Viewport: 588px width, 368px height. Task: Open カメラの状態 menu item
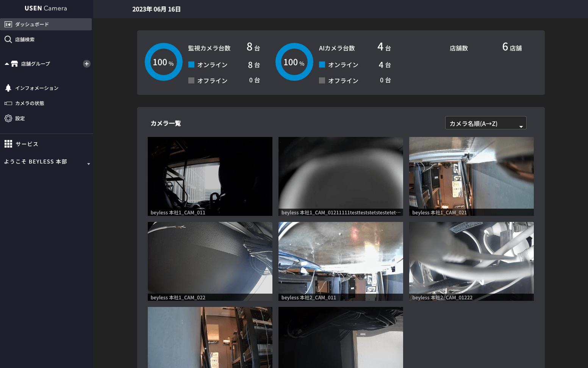click(x=30, y=103)
